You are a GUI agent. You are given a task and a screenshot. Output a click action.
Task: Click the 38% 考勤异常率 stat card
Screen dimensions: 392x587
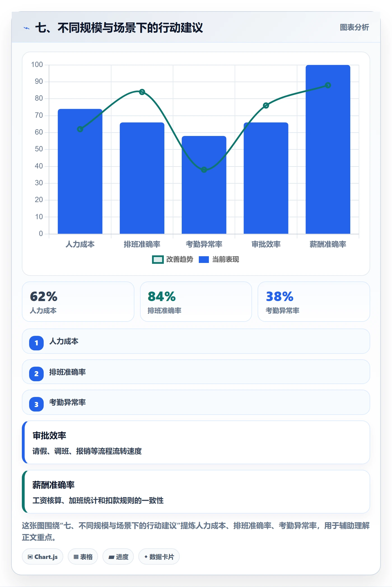pos(314,302)
